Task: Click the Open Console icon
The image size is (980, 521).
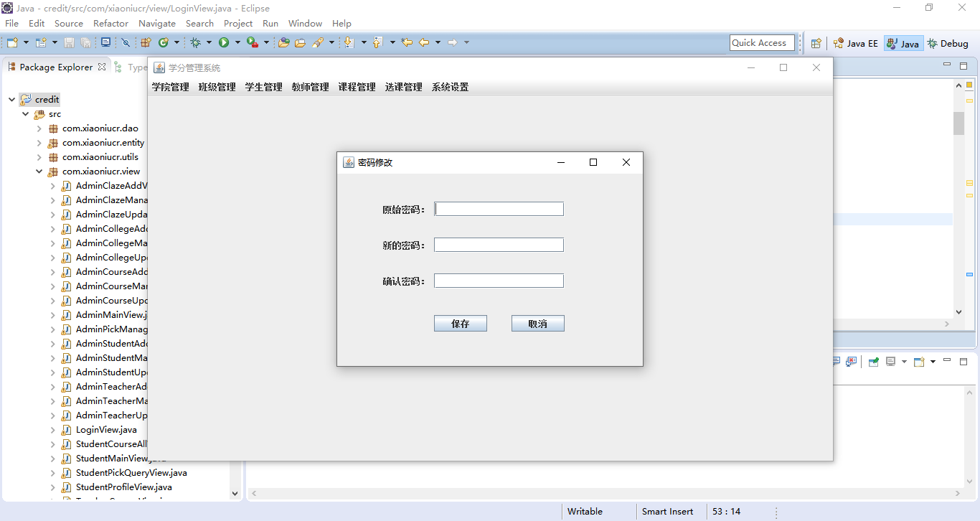Action: (919, 362)
